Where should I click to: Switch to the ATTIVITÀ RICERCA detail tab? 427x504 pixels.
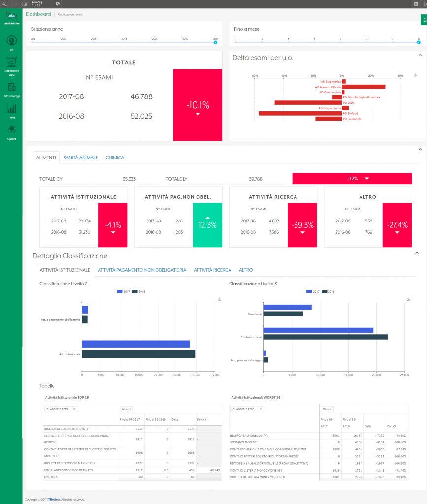(x=213, y=270)
